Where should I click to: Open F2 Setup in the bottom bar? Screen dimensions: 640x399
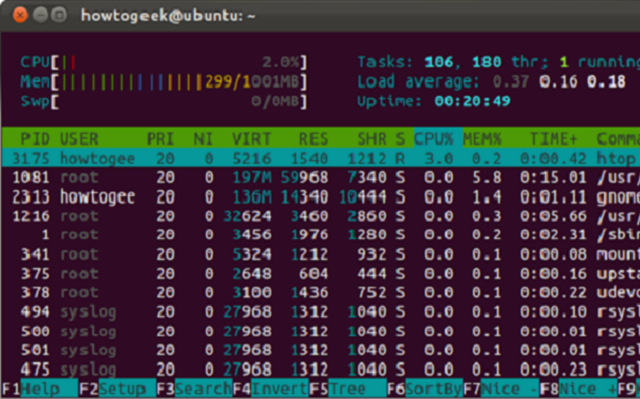117,390
